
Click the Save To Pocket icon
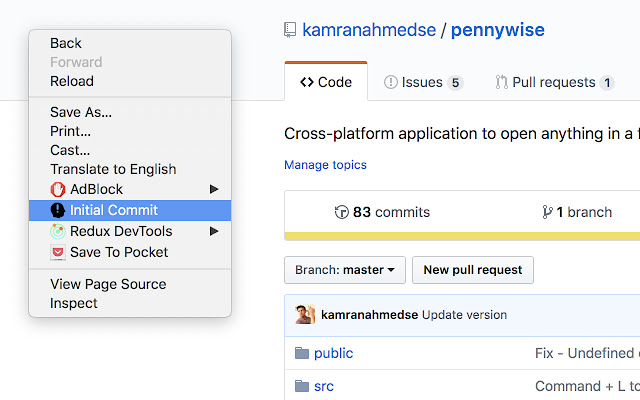coord(58,252)
